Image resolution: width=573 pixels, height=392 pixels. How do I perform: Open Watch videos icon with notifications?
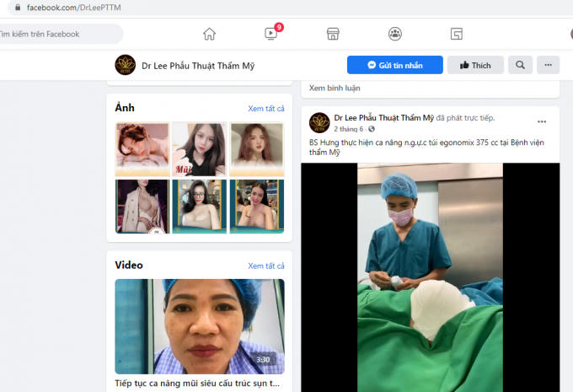[x=270, y=34]
